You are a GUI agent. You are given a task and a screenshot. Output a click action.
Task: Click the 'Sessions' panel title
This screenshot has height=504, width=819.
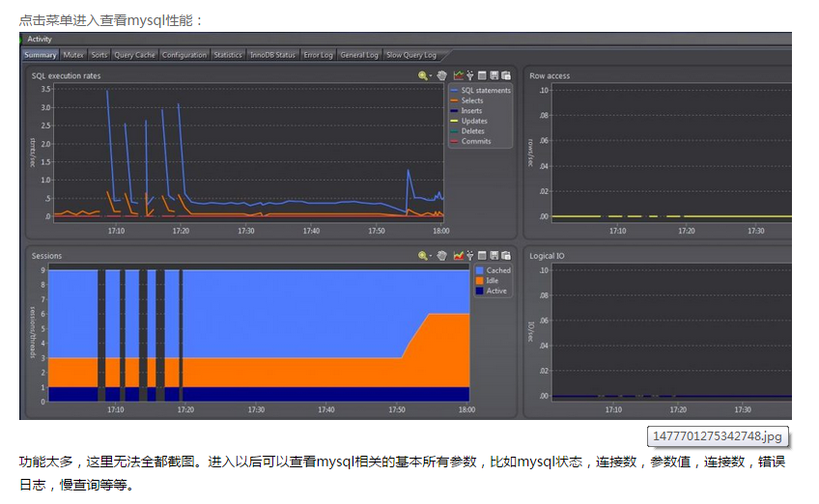point(46,256)
